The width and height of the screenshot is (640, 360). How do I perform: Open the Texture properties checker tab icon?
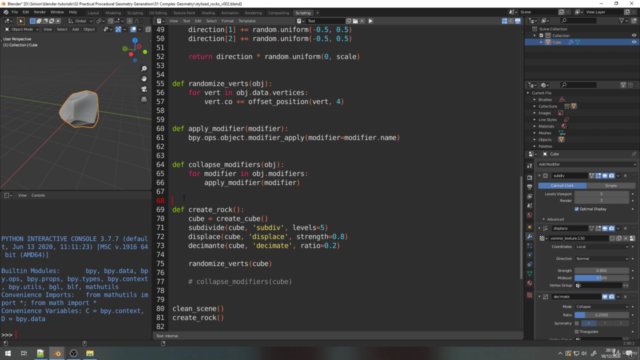[530, 295]
